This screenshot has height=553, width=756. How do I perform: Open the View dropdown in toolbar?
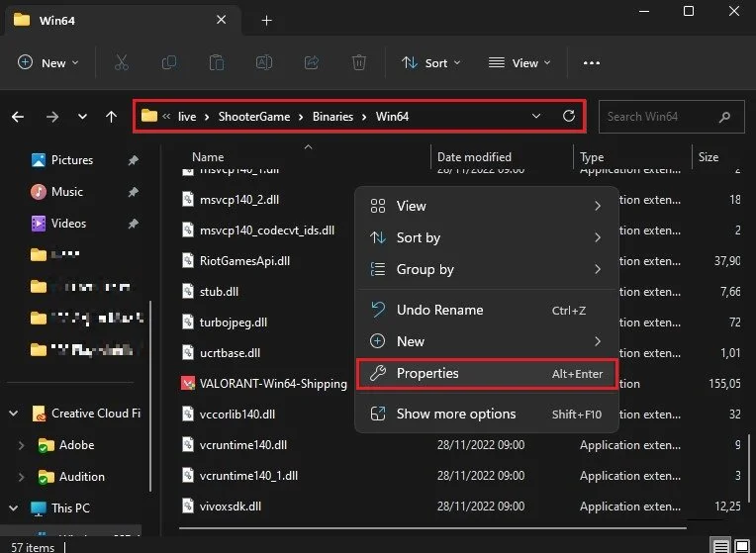click(x=520, y=62)
